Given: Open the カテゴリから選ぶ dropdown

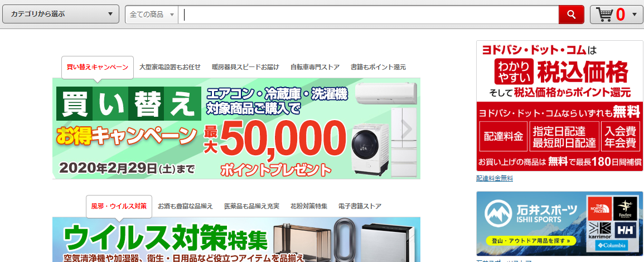Looking at the screenshot, I should pos(61,15).
